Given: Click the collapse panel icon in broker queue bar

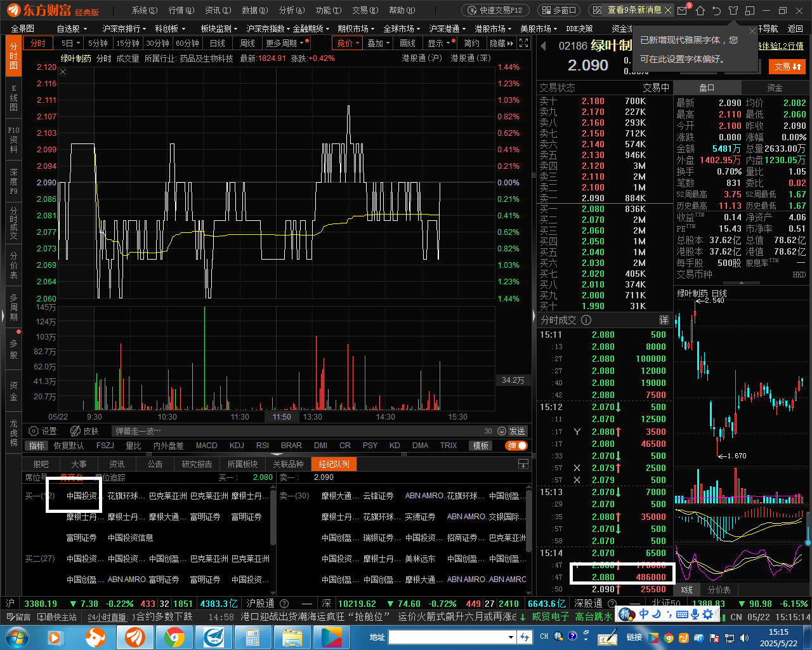Looking at the screenshot, I should coord(523,464).
